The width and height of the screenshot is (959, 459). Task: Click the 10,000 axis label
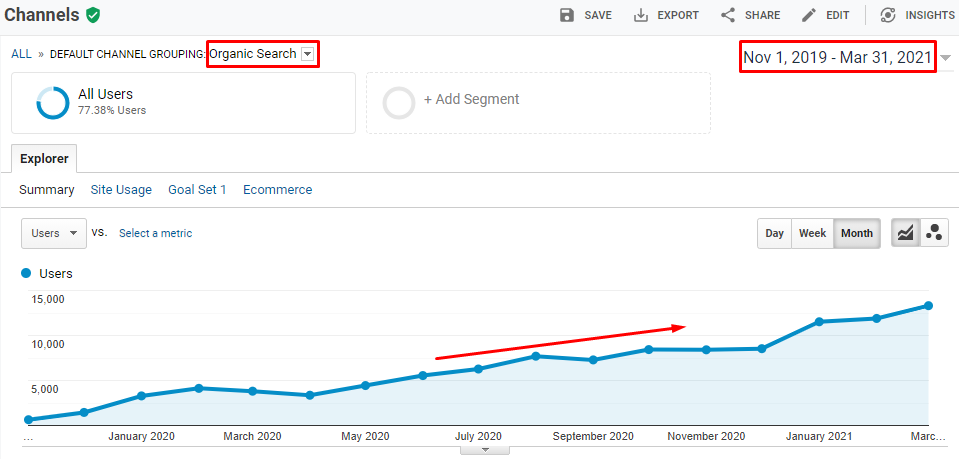pyautogui.click(x=47, y=345)
